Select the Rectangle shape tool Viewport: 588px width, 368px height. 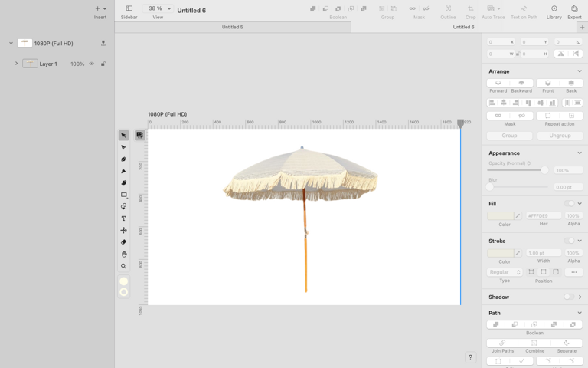pos(124,195)
